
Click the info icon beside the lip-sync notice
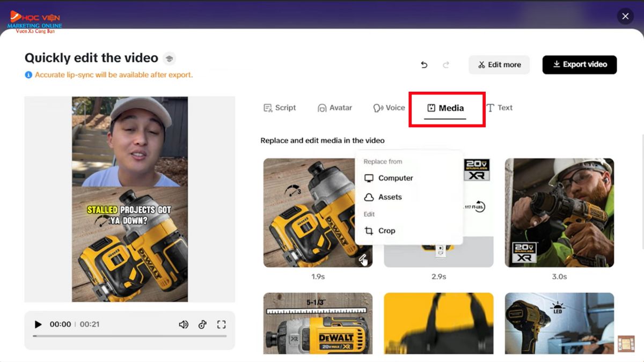(x=28, y=75)
